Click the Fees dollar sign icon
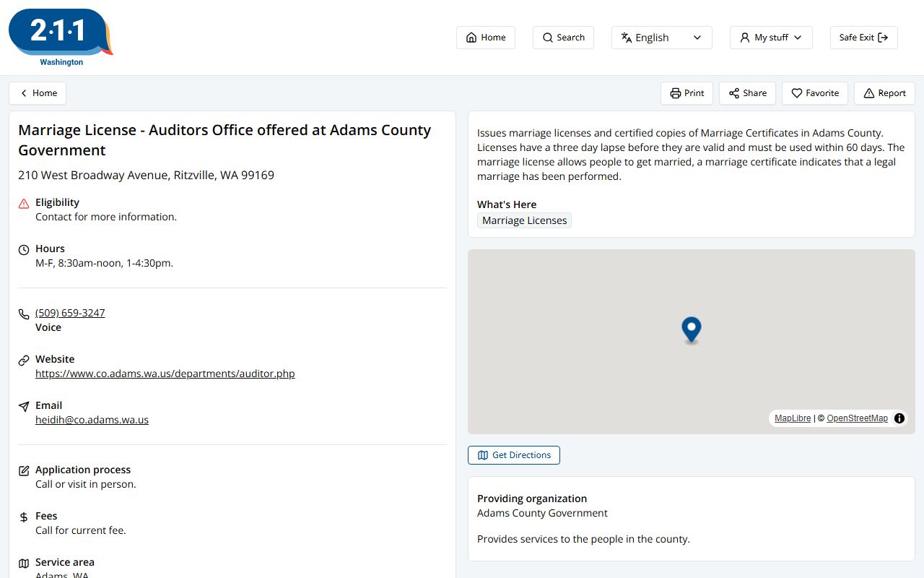Viewport: 924px width, 578px height. (24, 517)
